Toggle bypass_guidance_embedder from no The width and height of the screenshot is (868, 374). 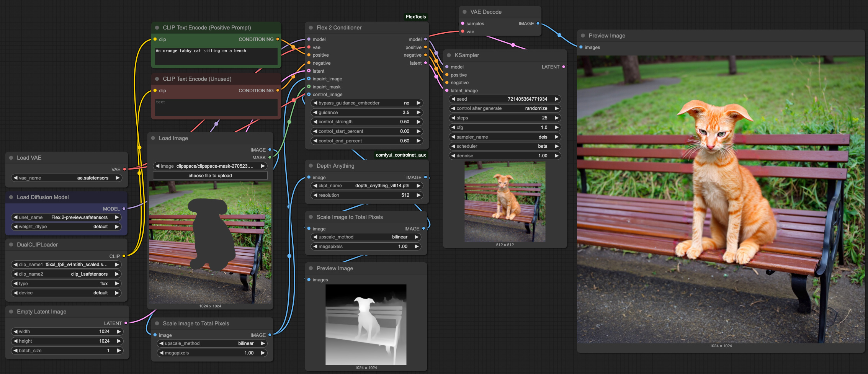(366, 103)
